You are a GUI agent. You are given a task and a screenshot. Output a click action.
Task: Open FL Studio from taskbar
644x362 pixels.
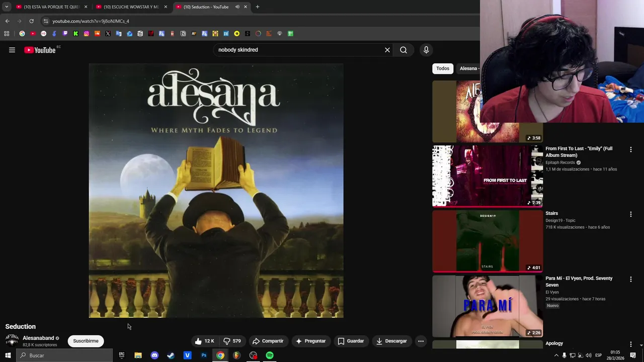click(x=236, y=355)
